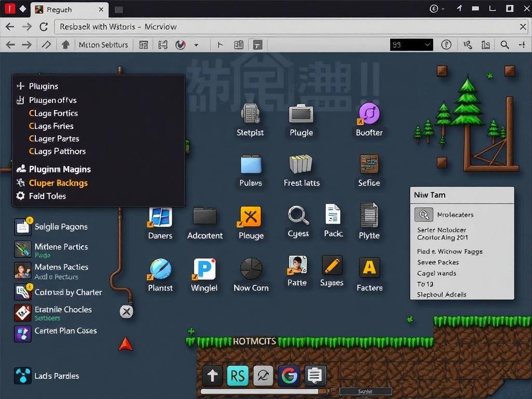
Task: Open the Plytte document icon
Action: pos(369,215)
